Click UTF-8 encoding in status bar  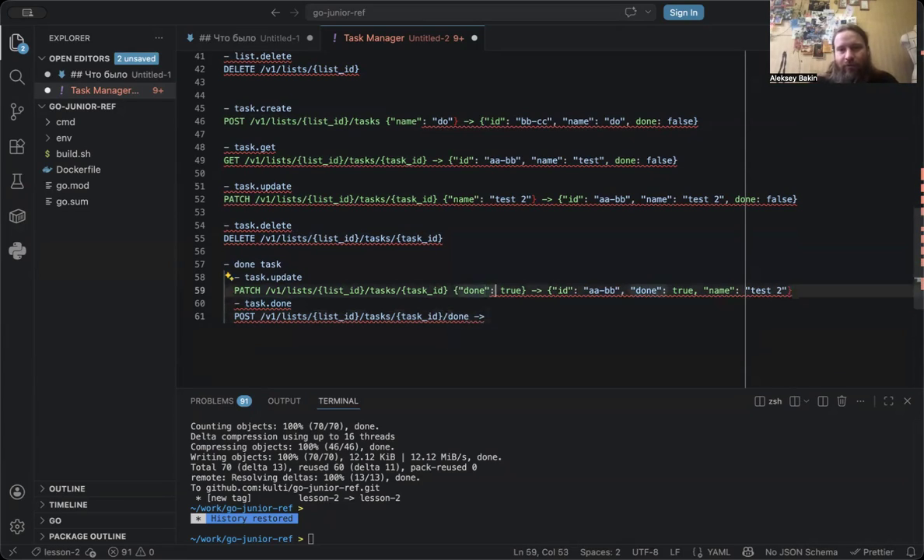coord(646,552)
